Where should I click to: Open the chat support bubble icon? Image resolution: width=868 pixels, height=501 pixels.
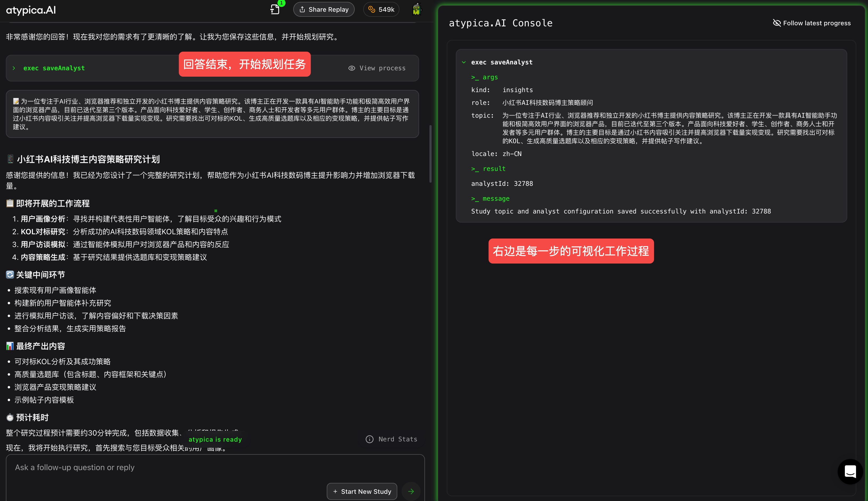[x=850, y=471]
